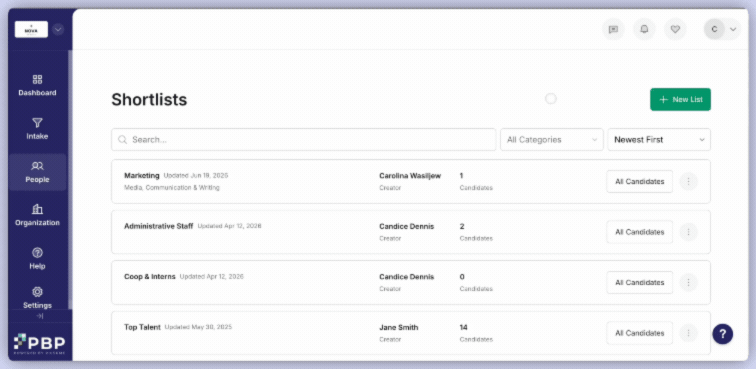756x369 pixels.
Task: Open the user avatar C menu
Action: pyautogui.click(x=721, y=29)
